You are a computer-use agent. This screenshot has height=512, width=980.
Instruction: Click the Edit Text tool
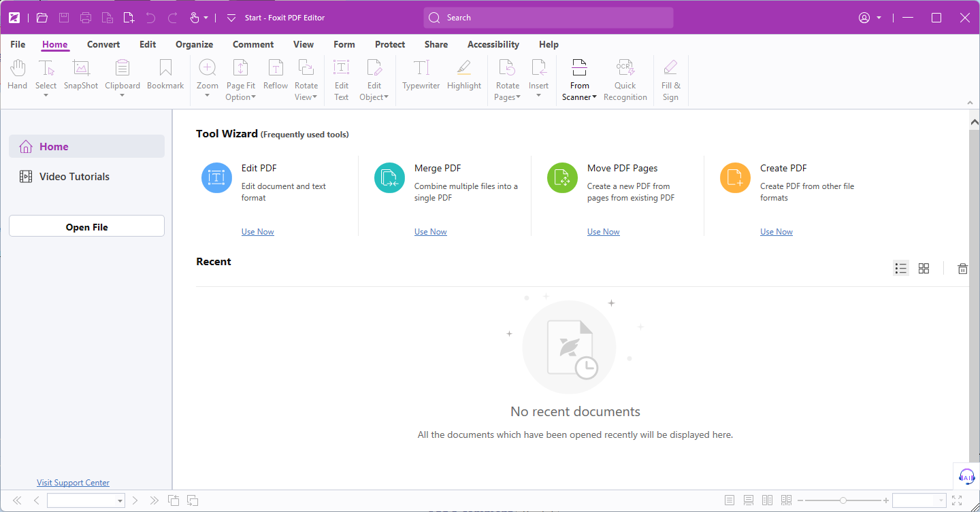tap(341, 80)
